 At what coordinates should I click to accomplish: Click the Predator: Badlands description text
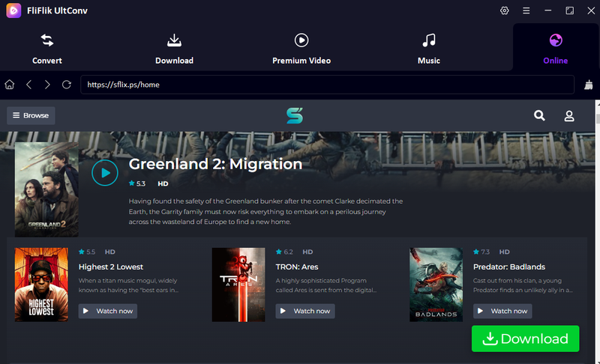523,285
